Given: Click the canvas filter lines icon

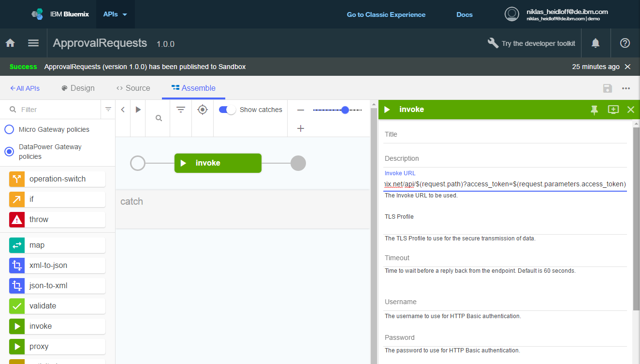Looking at the screenshot, I should pyautogui.click(x=181, y=110).
